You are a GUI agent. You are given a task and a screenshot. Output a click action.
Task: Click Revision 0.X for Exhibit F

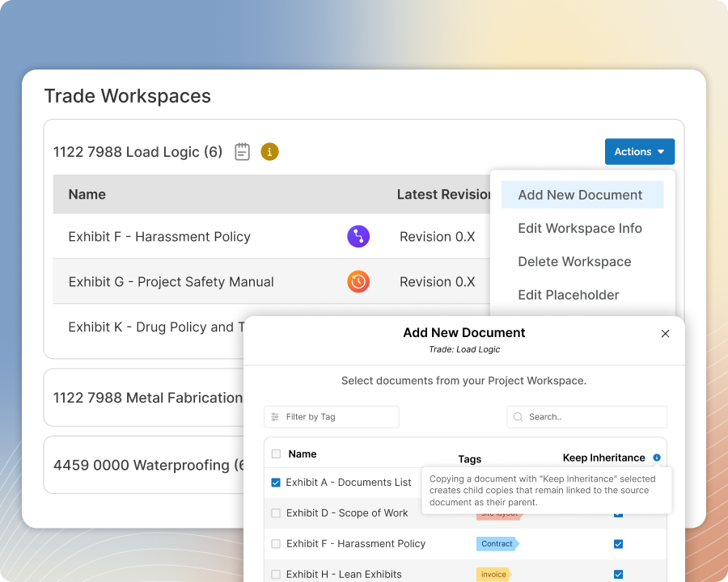pyautogui.click(x=438, y=237)
